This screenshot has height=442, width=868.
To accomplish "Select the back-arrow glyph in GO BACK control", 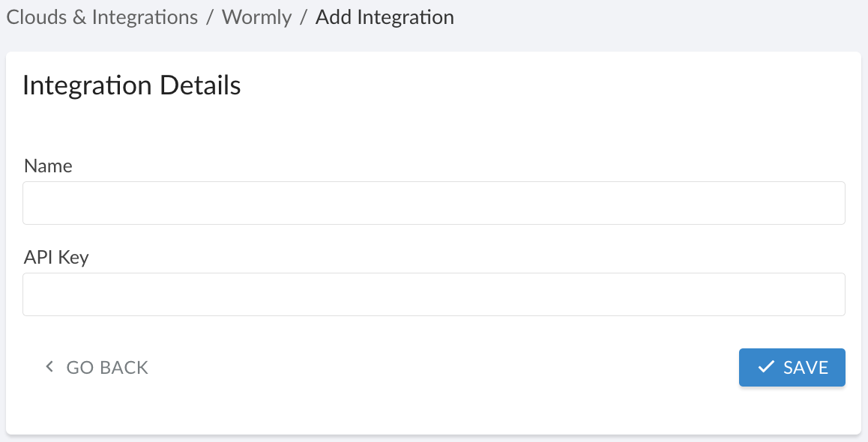I will (49, 367).
